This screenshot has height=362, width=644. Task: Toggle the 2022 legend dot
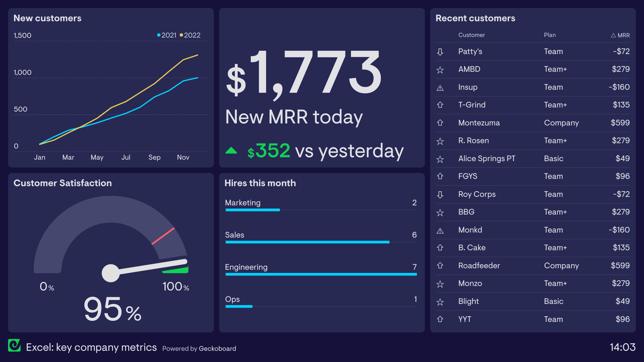[x=181, y=35]
